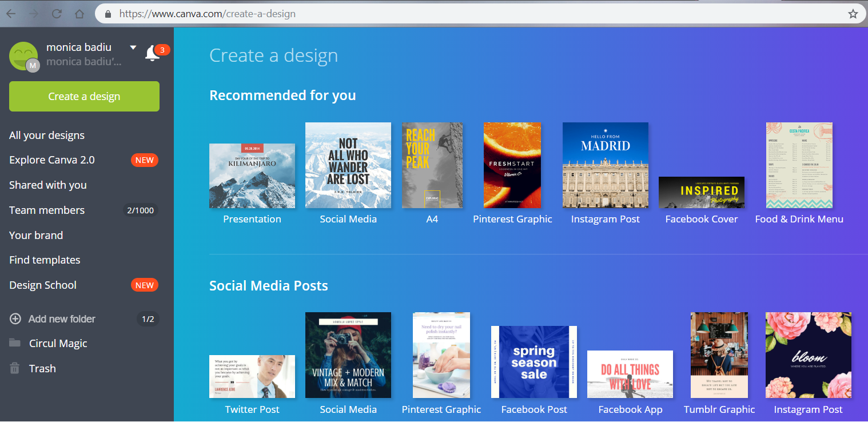The height and width of the screenshot is (422, 868).
Task: Open the notifications bell icon
Action: tap(152, 54)
